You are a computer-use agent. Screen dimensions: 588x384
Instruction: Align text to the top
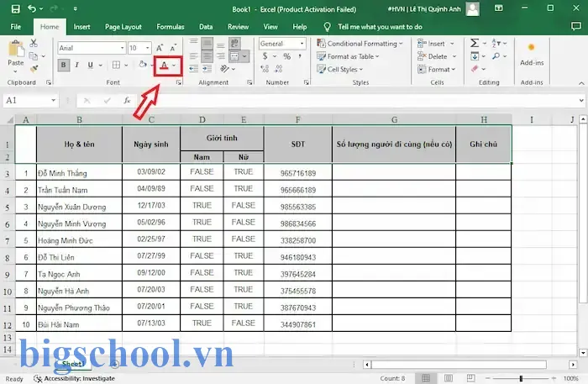pyautogui.click(x=193, y=43)
